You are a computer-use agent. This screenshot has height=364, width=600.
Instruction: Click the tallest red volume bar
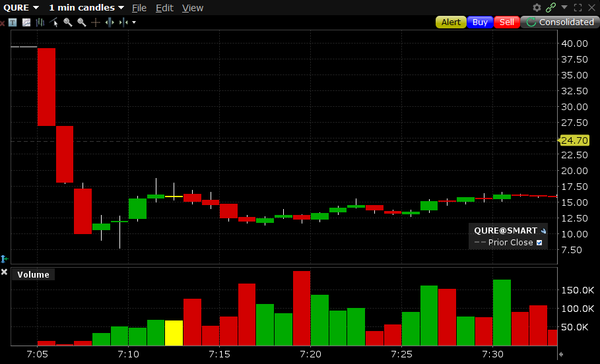[x=302, y=308]
